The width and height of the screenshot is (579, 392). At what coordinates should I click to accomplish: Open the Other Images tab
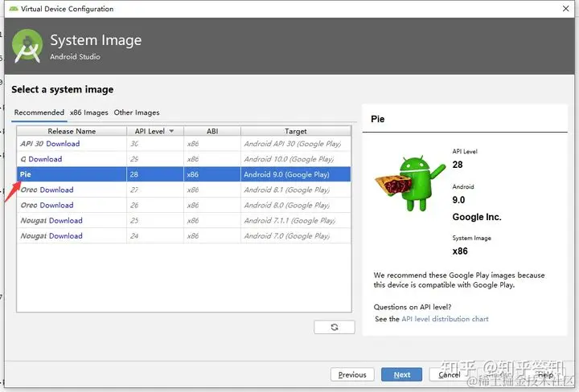click(x=137, y=112)
